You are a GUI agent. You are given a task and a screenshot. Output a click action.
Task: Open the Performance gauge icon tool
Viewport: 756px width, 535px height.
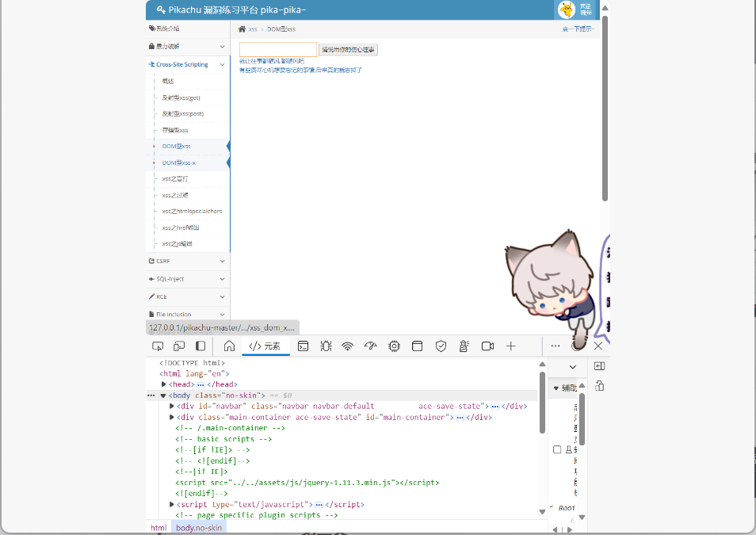click(x=370, y=346)
